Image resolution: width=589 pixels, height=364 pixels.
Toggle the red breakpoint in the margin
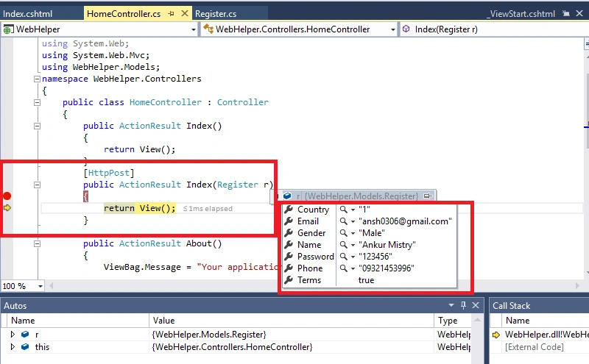pos(7,196)
